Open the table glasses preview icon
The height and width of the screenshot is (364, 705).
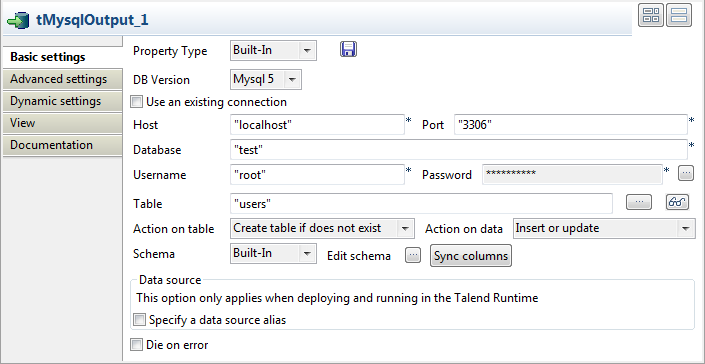click(x=677, y=202)
